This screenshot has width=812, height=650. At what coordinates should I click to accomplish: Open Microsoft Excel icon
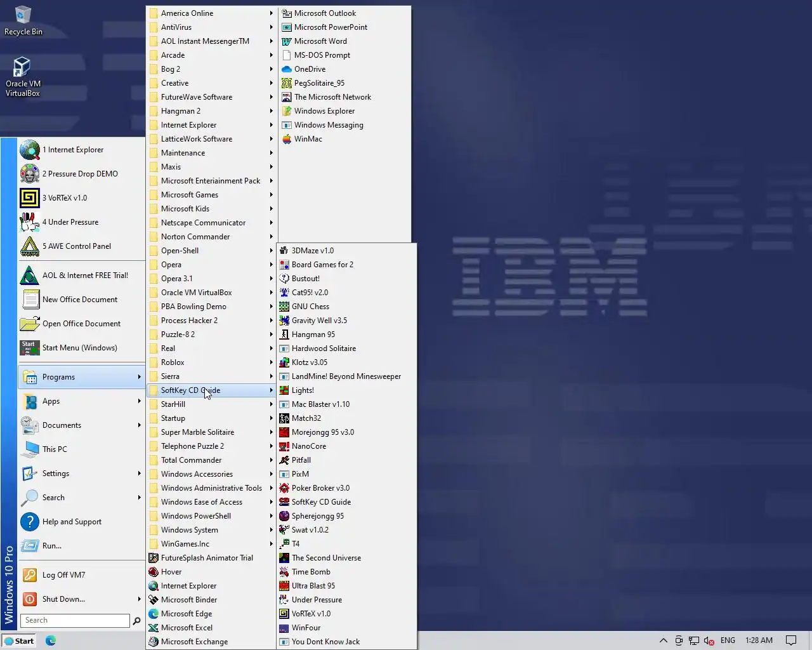(154, 628)
